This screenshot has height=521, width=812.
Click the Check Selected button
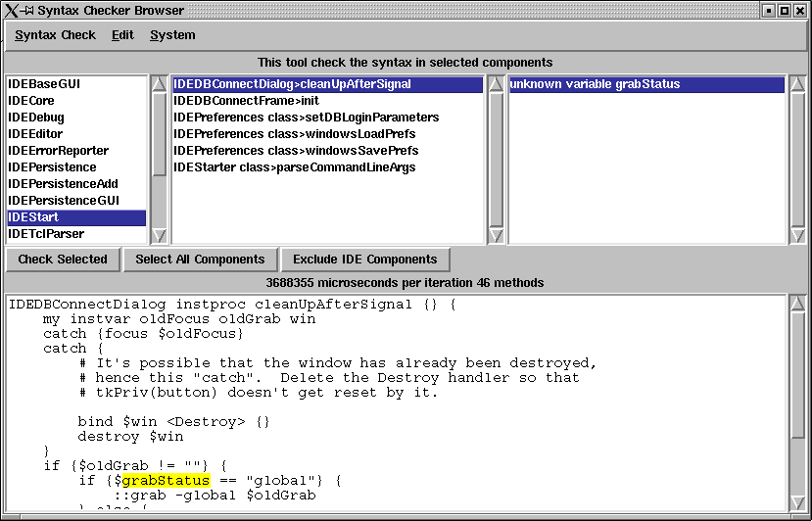coord(63,260)
